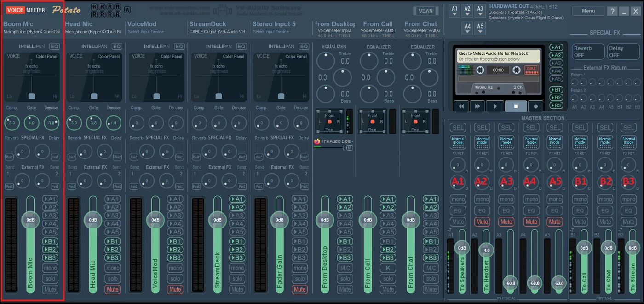Open the EQ on Boom Mic strip
This screenshot has height=304, width=644.
[x=55, y=47]
